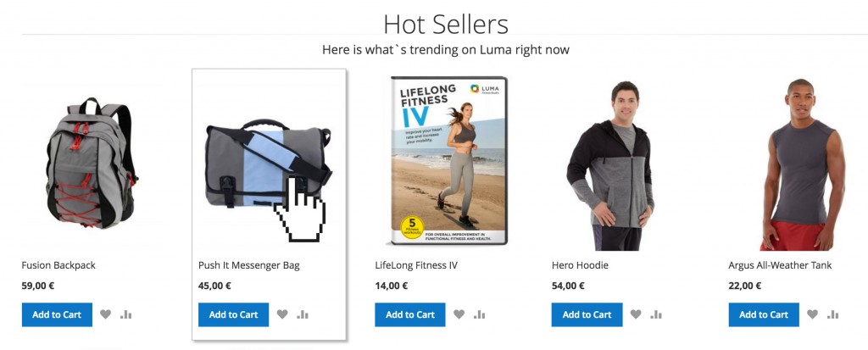Click compare icon for Fusion Backpack
This screenshot has width=868, height=350.
125,314
